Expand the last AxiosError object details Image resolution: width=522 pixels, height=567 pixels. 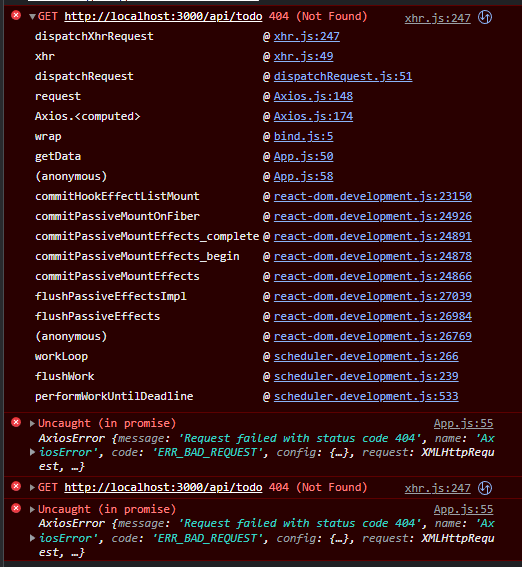tap(32, 538)
